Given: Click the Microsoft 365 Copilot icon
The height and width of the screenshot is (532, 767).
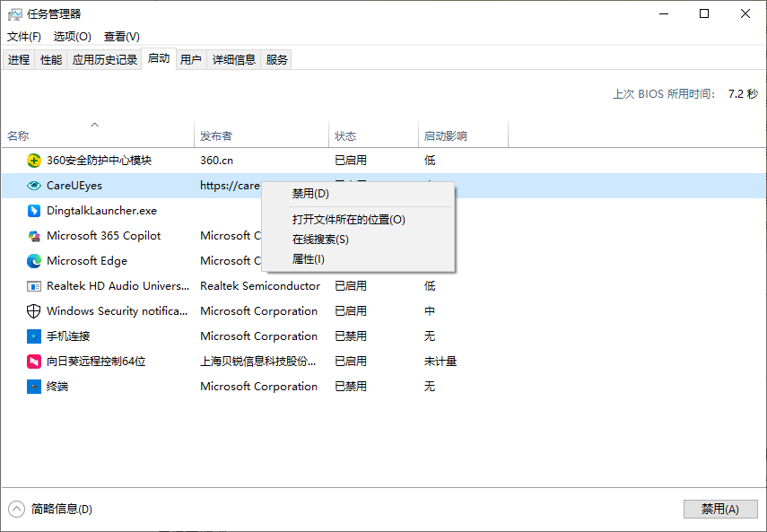Looking at the screenshot, I should click(x=34, y=236).
